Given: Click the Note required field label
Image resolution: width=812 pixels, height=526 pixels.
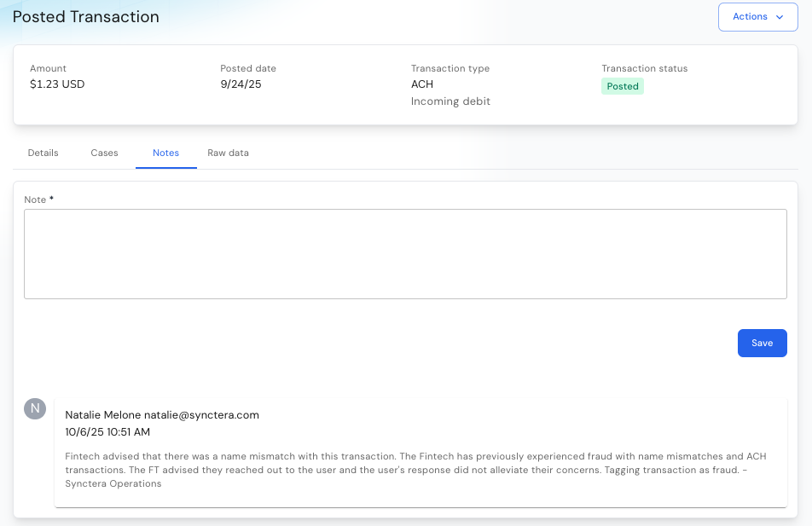Looking at the screenshot, I should [x=39, y=199].
